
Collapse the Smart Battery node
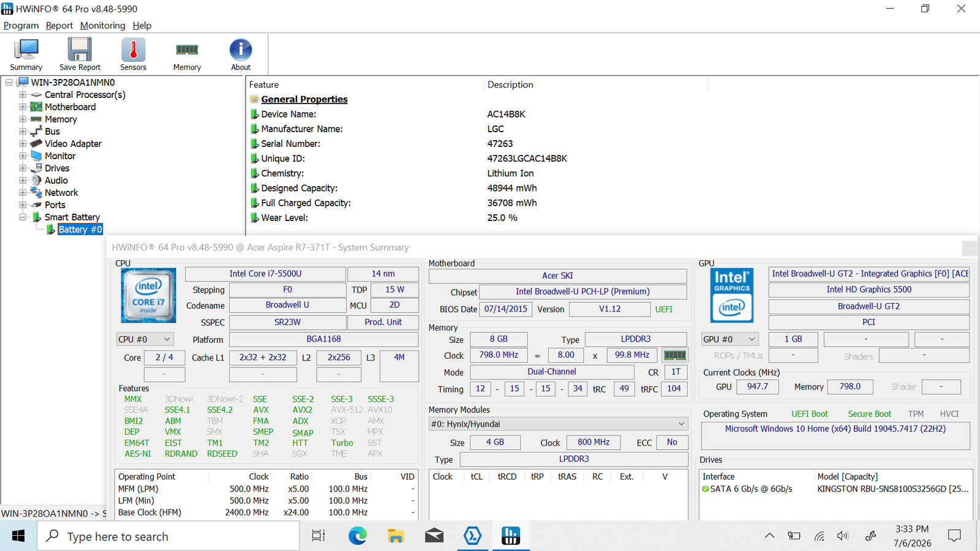tap(23, 217)
